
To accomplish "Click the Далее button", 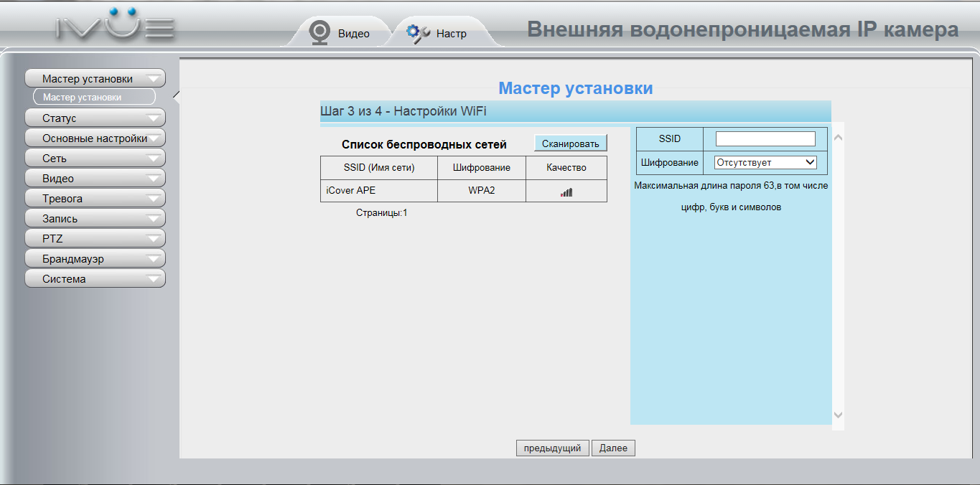I will 614,448.
